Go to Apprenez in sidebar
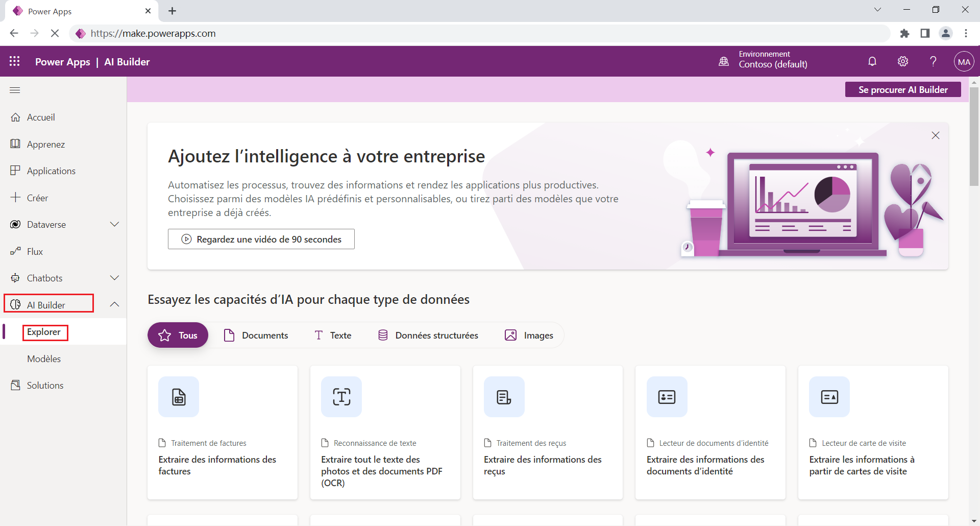The height and width of the screenshot is (526, 980). (x=46, y=144)
